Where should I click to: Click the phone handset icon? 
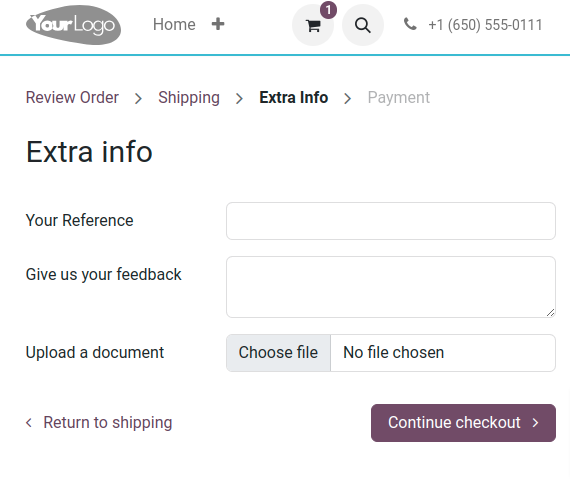[410, 24]
